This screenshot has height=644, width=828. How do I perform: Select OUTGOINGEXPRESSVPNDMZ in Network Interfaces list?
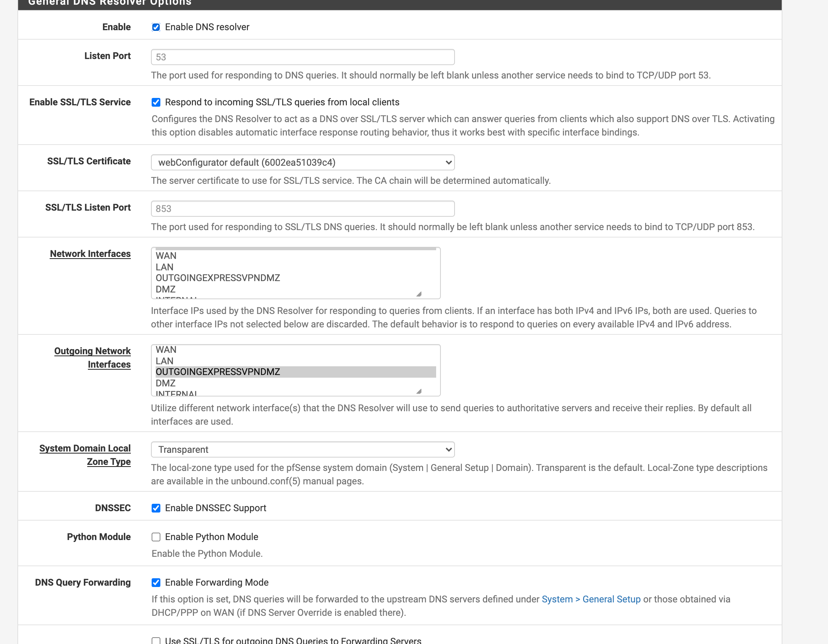(296, 278)
